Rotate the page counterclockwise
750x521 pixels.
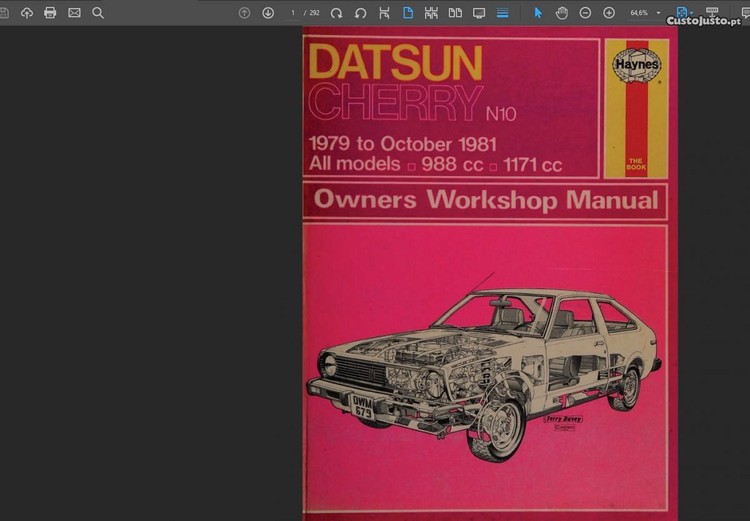click(361, 13)
